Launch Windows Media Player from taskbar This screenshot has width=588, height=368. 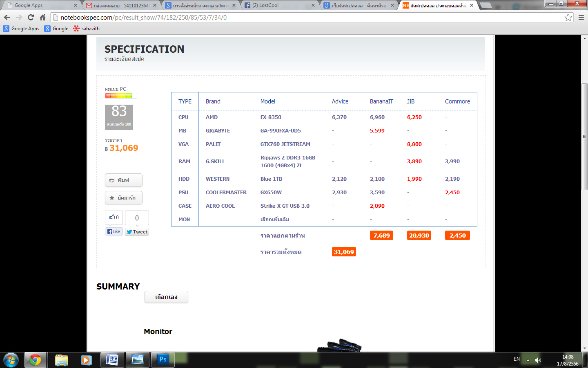(86, 360)
